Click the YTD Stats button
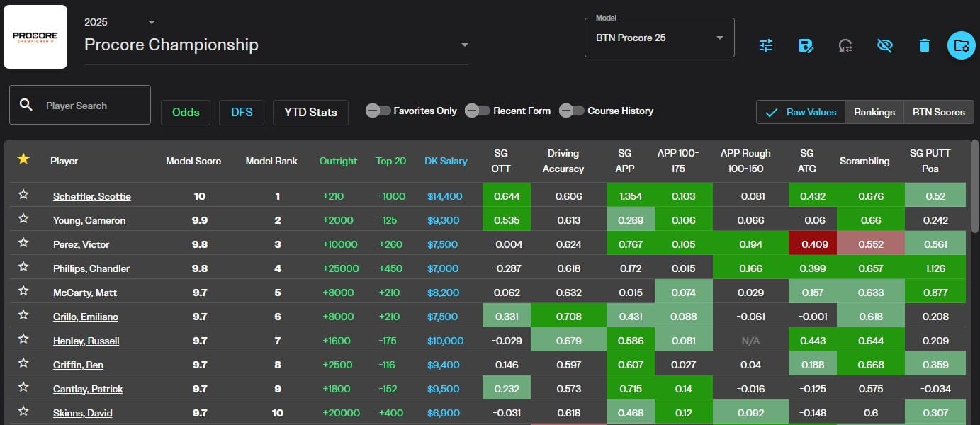This screenshot has height=425, width=980. click(x=310, y=112)
